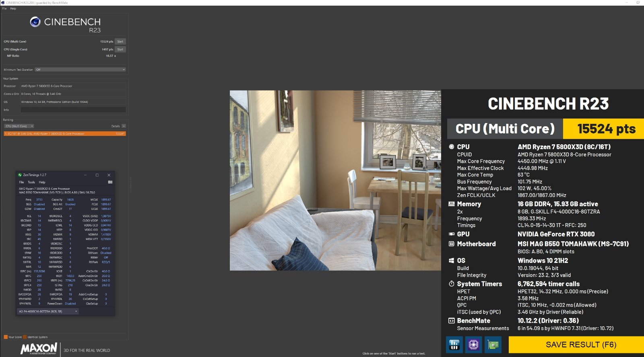Open Cinebench File menu
This screenshot has height=357, width=644.
(x=4, y=8)
